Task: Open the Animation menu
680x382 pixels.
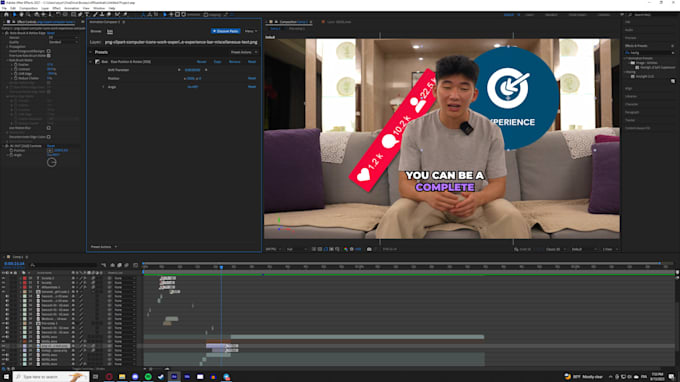Action: (x=72, y=8)
